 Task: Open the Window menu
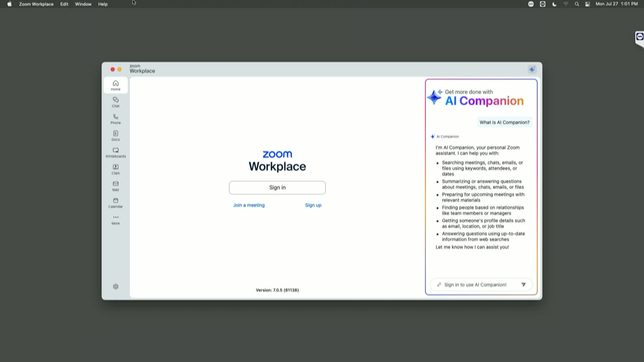point(83,4)
